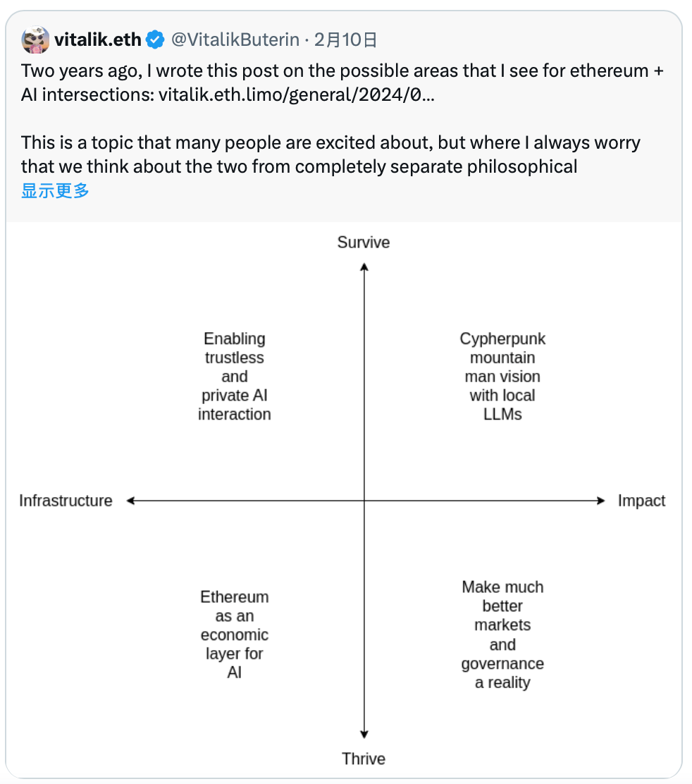Click the Survive axis label
Screen dimensions: 692x784
(x=363, y=242)
